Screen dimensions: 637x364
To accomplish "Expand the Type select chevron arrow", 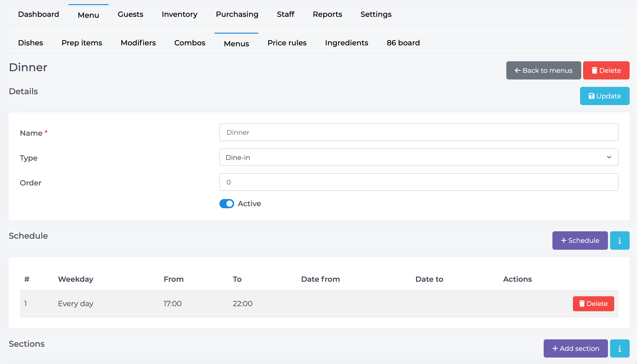I will [609, 157].
